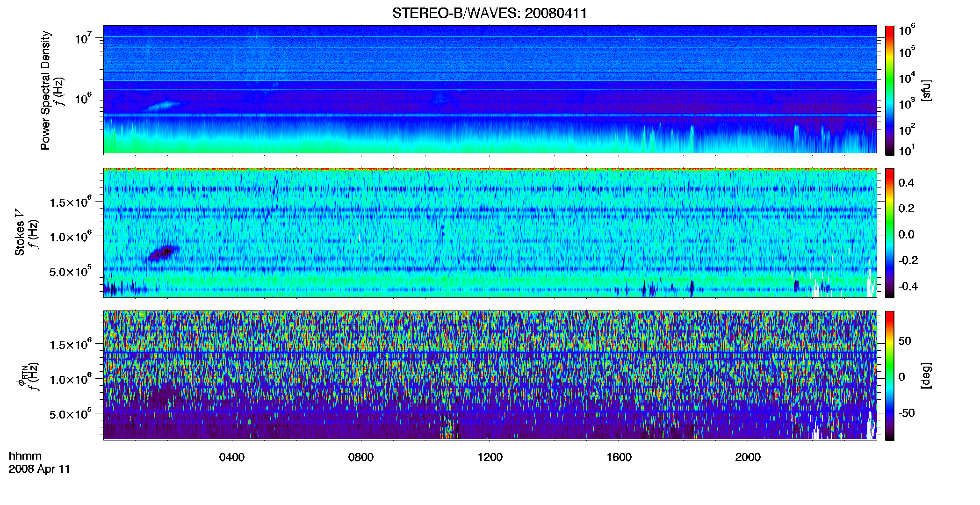Screen dimensions: 980x505
Task: Click the Power Spectral Density axis label
Action: (x=45, y=90)
